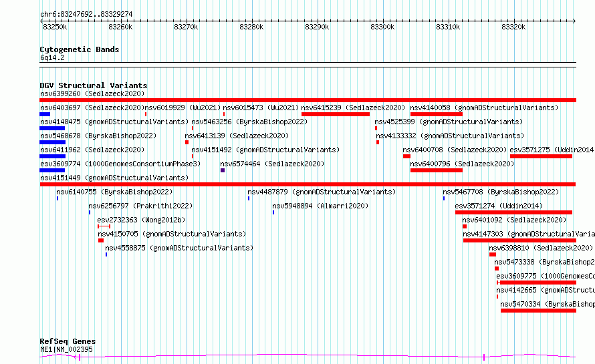Select the 6q14.2 cytogenetic band label
This screenshot has height=364, width=595.
click(x=52, y=57)
